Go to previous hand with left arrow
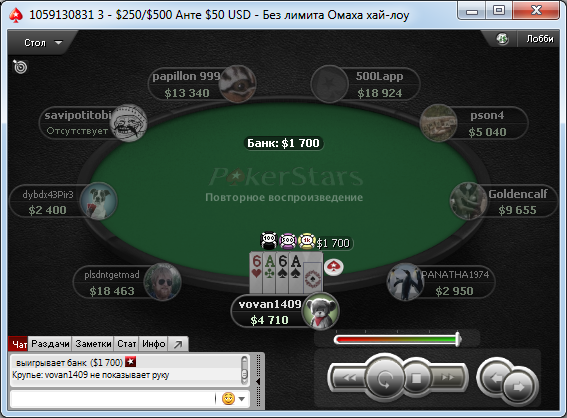 click(496, 378)
